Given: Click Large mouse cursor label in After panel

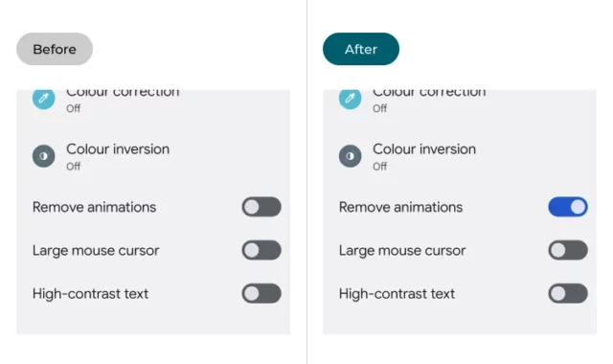Looking at the screenshot, I should pos(402,251).
